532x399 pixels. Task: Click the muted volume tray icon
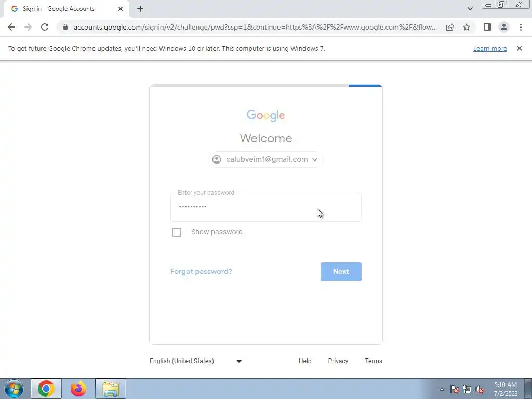[x=480, y=389]
